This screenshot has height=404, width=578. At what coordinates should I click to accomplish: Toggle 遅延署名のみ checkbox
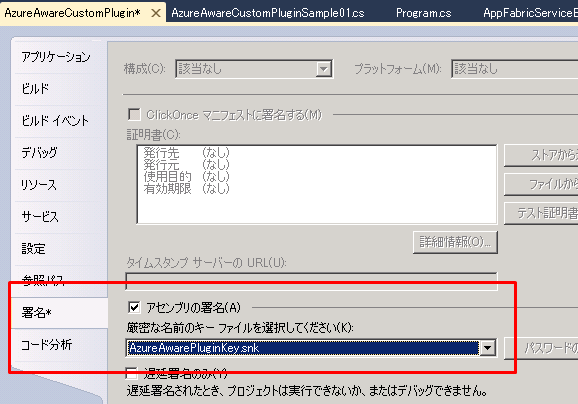pos(132,373)
